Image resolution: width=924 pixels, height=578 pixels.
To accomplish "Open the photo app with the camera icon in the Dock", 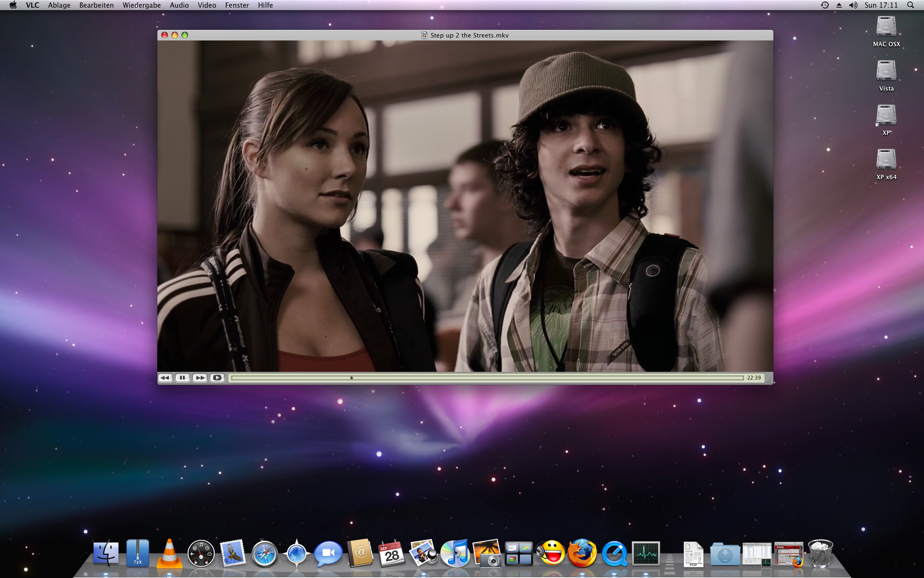I will pos(487,553).
